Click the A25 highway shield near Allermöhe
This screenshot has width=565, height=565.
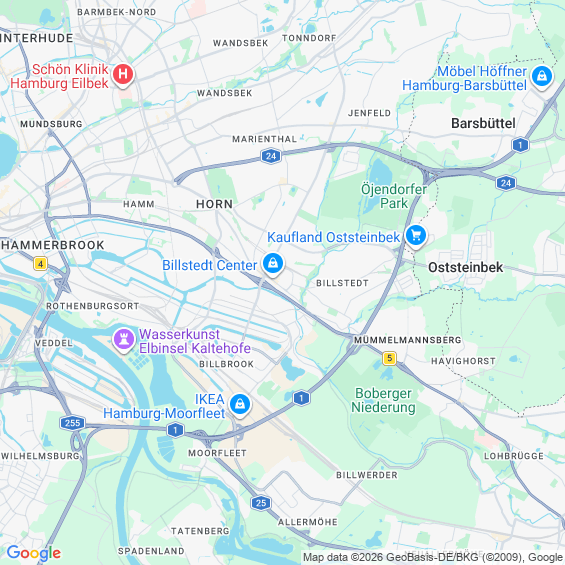point(261,503)
